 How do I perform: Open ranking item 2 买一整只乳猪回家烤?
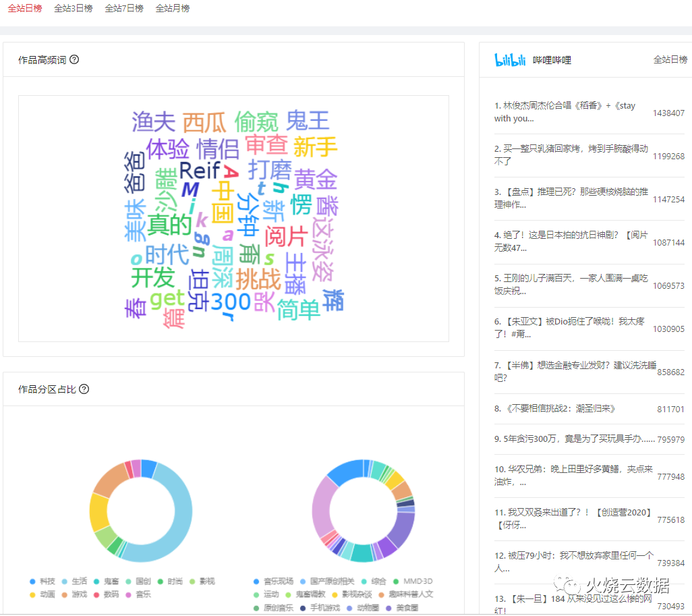[x=589, y=155]
